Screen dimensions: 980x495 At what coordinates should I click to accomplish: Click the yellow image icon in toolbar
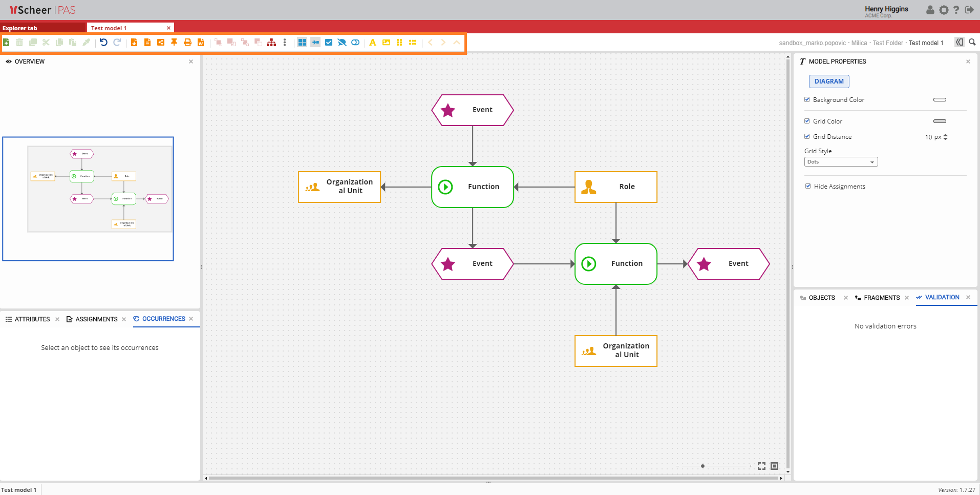pyautogui.click(x=386, y=43)
